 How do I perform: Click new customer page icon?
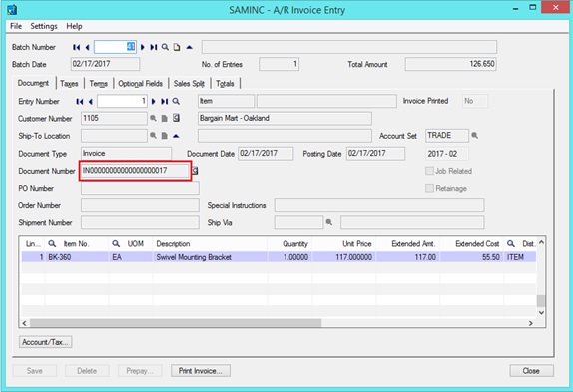(x=165, y=118)
